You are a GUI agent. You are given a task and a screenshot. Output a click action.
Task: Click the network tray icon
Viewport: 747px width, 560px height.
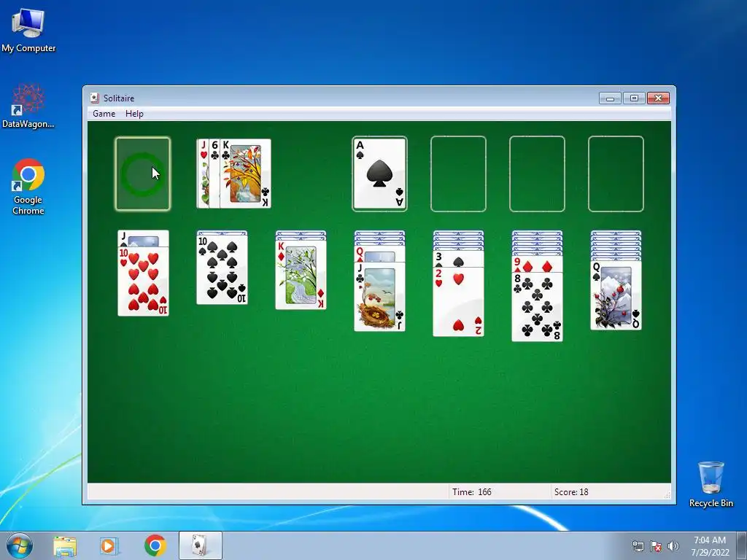pos(638,546)
